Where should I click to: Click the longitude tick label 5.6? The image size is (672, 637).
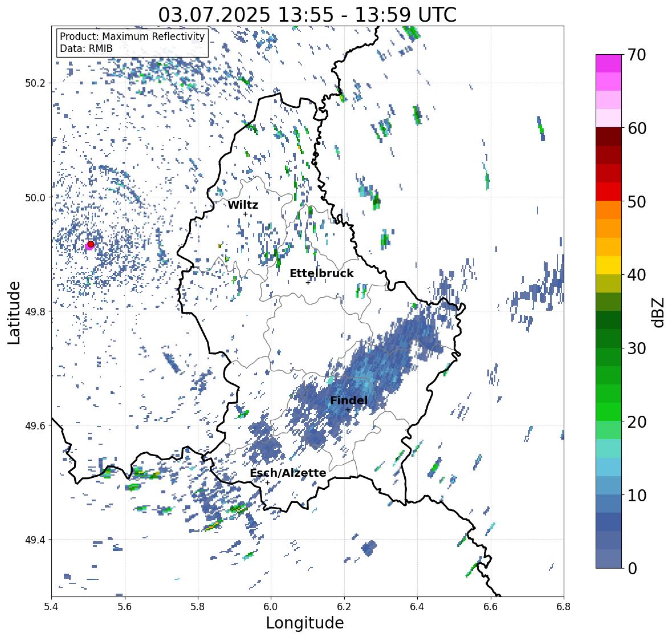point(125,607)
